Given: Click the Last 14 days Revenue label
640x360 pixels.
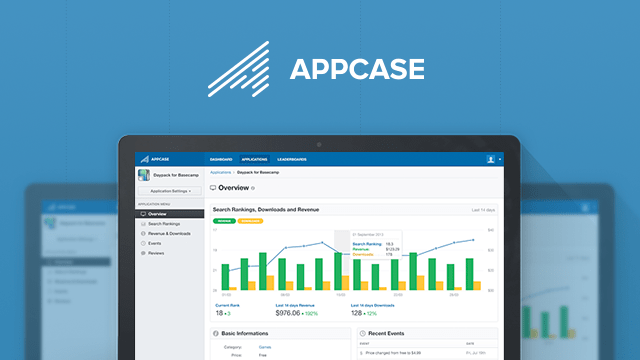Looking at the screenshot, I should coord(295,305).
